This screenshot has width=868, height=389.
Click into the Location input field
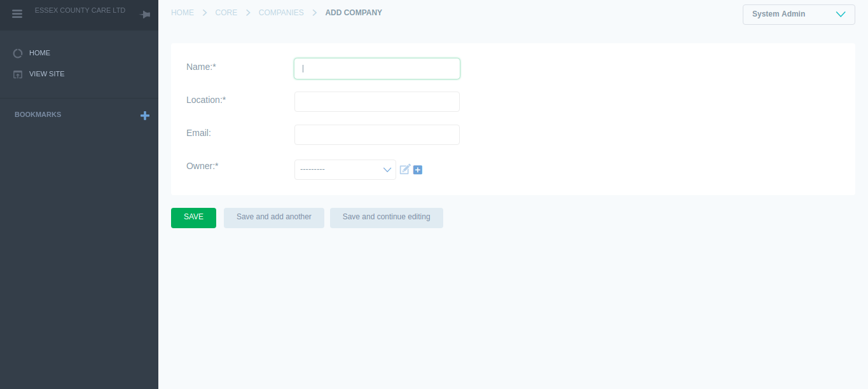coord(376,102)
